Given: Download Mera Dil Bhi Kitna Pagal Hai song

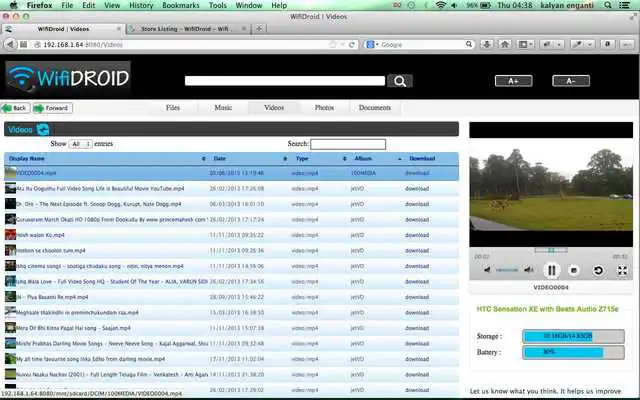Looking at the screenshot, I should click(417, 328).
